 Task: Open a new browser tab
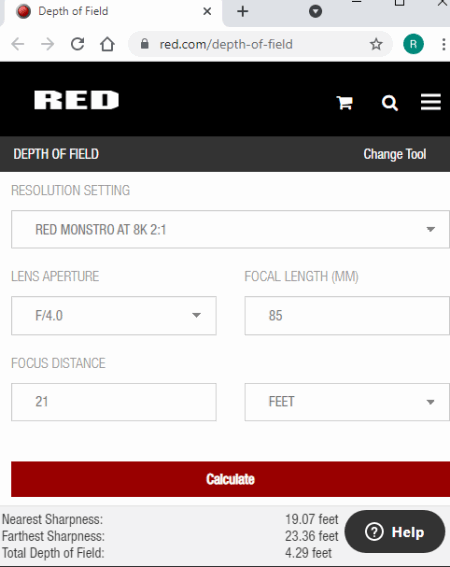click(x=242, y=11)
